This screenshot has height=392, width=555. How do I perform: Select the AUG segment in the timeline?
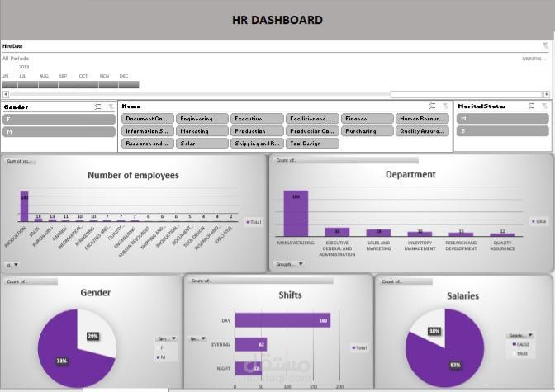(48, 84)
